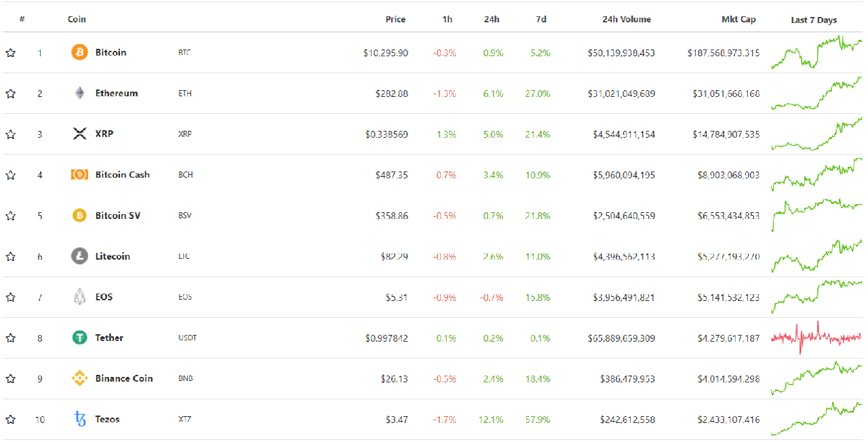Click Bitcoin market cap $187,568,973,315
This screenshot has height=442, width=868.
(x=724, y=53)
